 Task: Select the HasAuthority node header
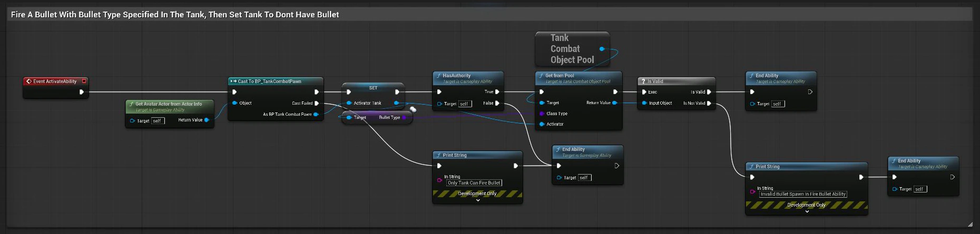[x=468, y=78]
